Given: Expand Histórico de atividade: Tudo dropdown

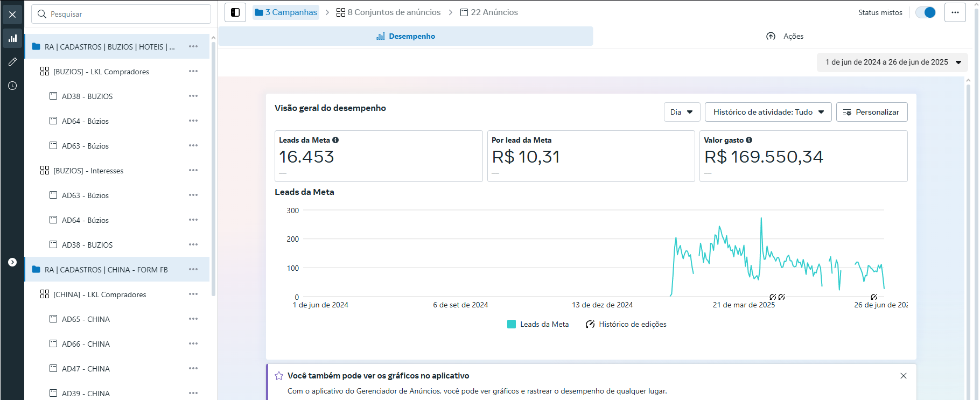Looking at the screenshot, I should pos(768,112).
